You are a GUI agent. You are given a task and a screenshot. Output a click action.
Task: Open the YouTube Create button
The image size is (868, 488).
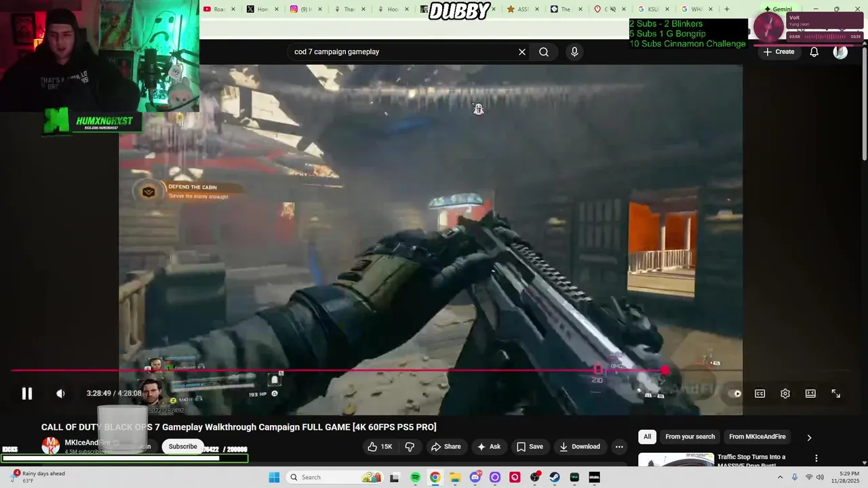(778, 52)
